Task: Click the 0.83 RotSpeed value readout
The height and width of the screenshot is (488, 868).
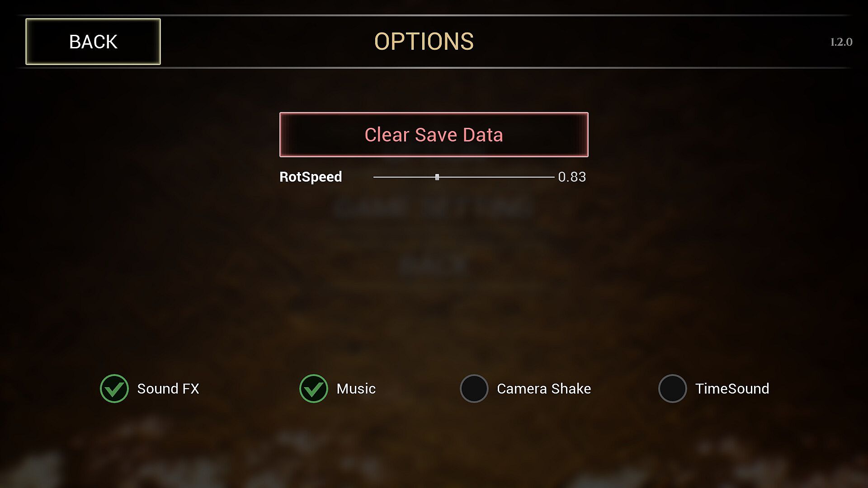Action: (x=572, y=177)
